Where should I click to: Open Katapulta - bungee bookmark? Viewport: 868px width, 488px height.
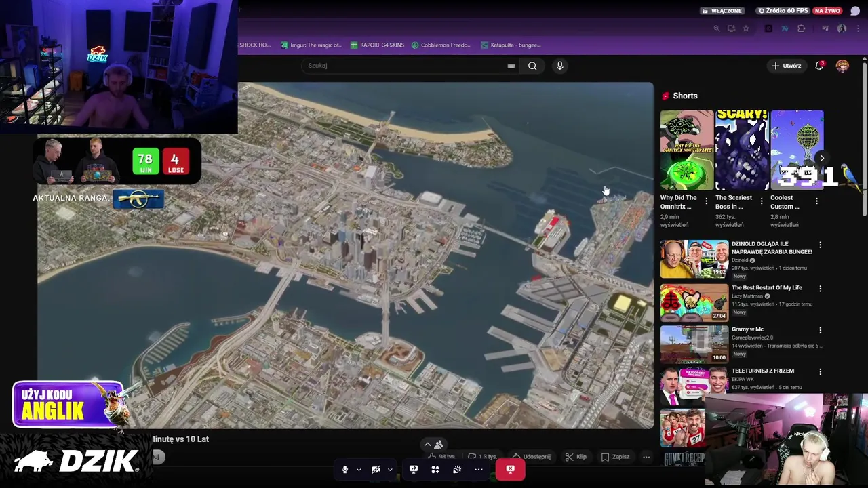pyautogui.click(x=511, y=45)
